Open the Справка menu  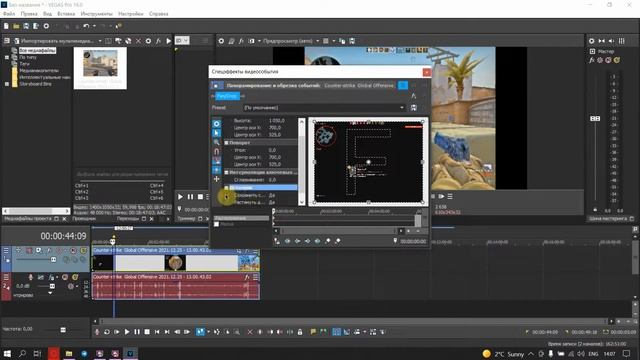point(159,14)
